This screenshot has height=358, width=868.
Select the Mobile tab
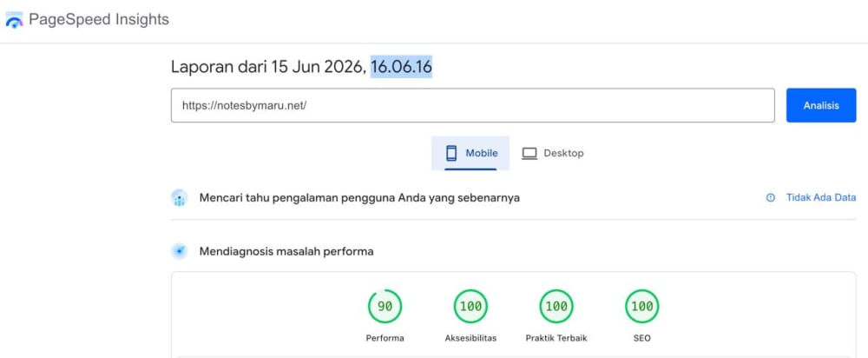470,153
